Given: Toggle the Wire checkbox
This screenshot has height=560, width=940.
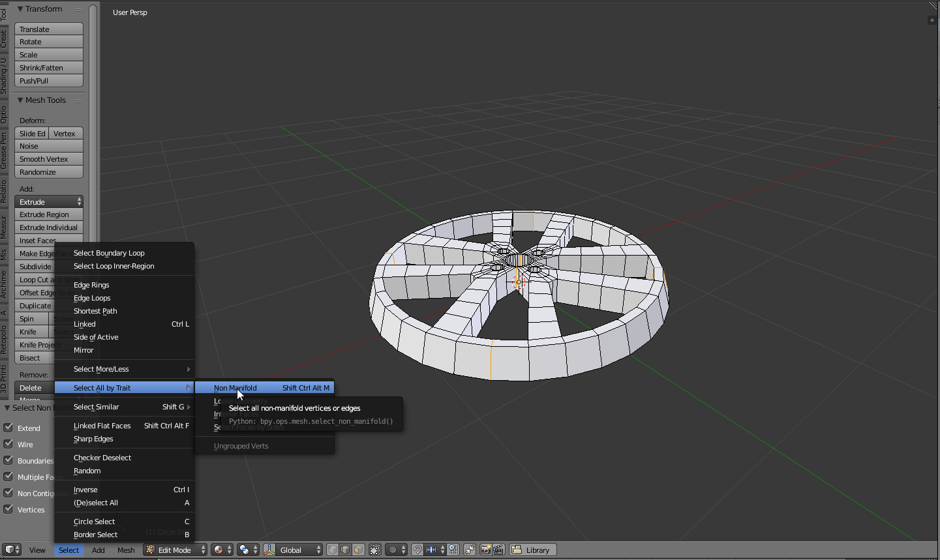Looking at the screenshot, I should (x=8, y=444).
